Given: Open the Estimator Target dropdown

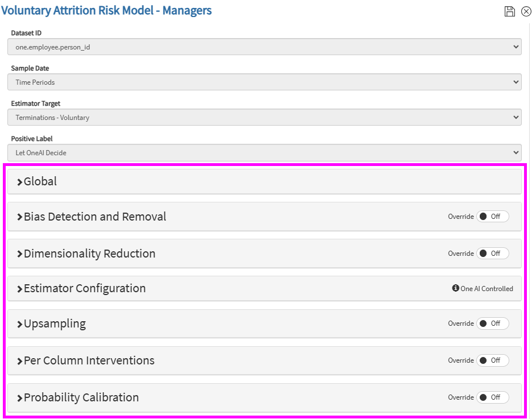Looking at the screenshot, I should pyautogui.click(x=264, y=118).
